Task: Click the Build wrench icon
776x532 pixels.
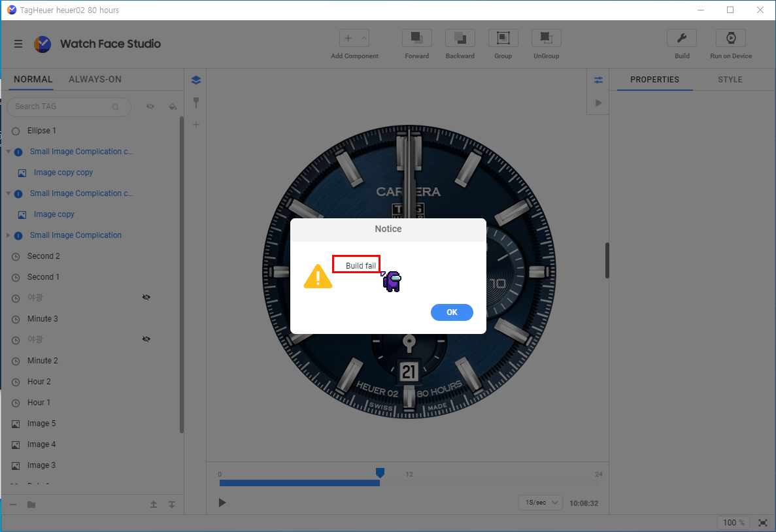Action: pos(681,38)
